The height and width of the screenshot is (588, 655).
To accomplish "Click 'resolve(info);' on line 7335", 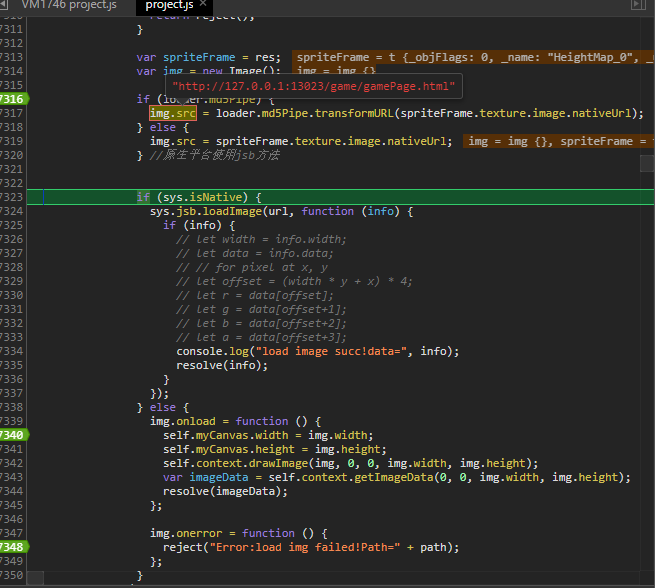I will (222, 365).
